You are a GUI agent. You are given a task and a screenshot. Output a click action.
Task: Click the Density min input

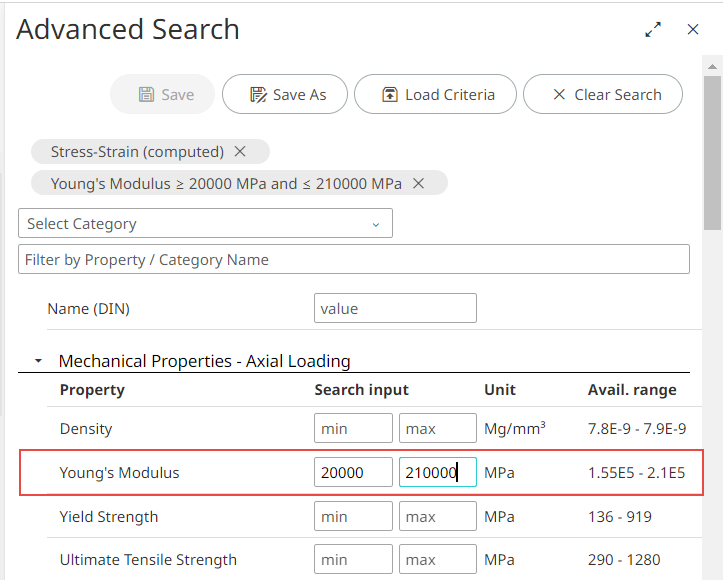click(353, 429)
